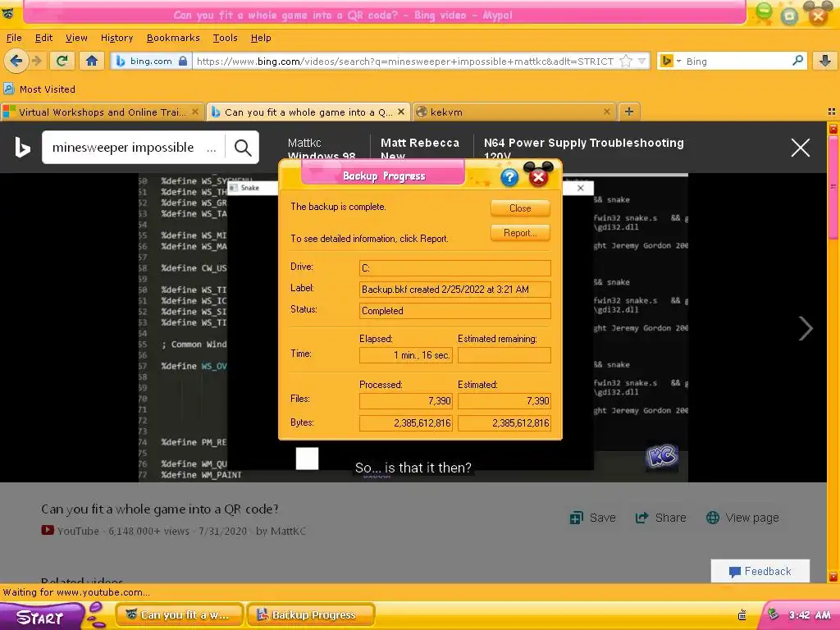840x630 pixels.
Task: Click the system tray network icon
Action: (742, 615)
